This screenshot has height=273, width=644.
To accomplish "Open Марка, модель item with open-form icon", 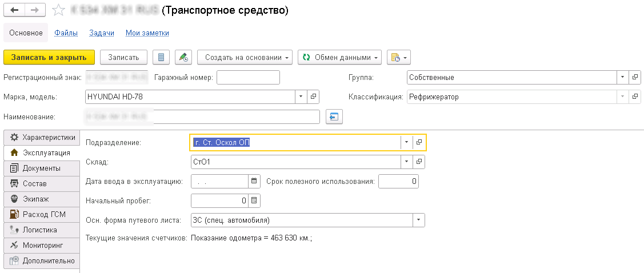I will (x=313, y=97).
